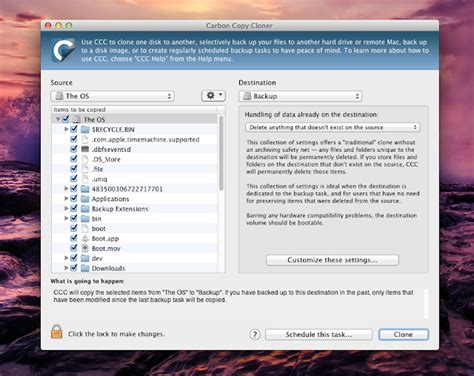Click the Items to be copied header
Viewport: 474px width, 376px height.
pyautogui.click(x=79, y=110)
